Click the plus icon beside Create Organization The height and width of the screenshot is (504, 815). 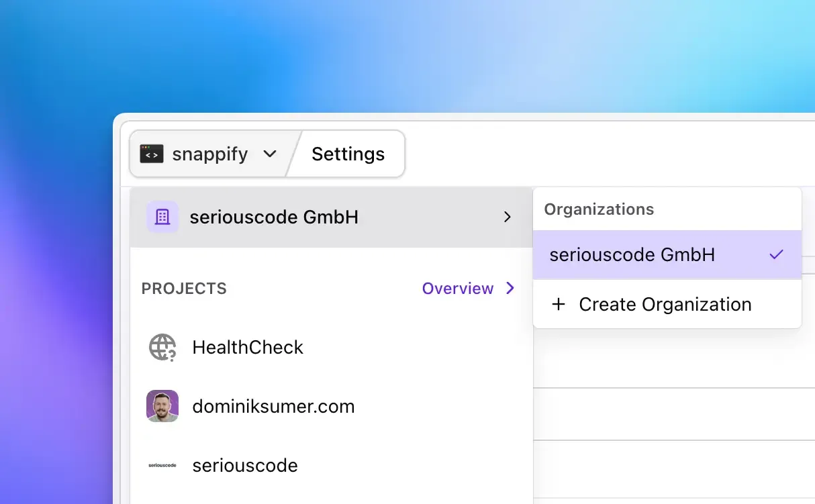tap(559, 304)
